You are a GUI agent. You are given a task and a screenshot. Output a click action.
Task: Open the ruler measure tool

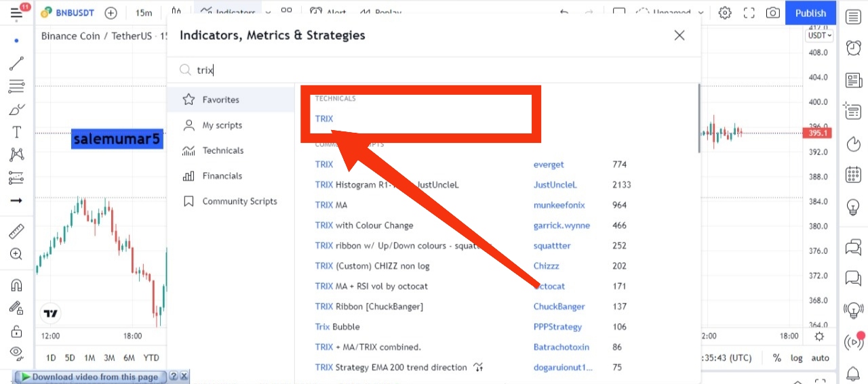(x=16, y=232)
